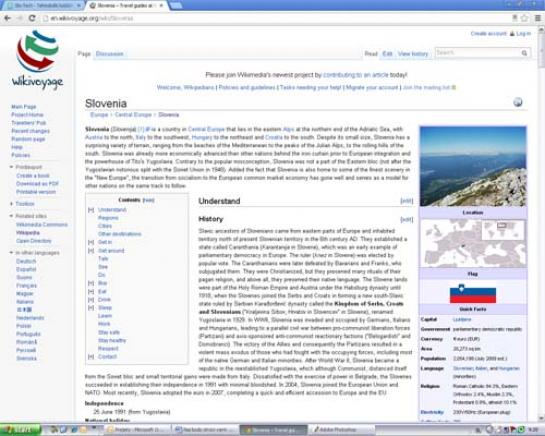Expand the Understand entry in contents
Screen dimensions: 545x436
(x=91, y=210)
